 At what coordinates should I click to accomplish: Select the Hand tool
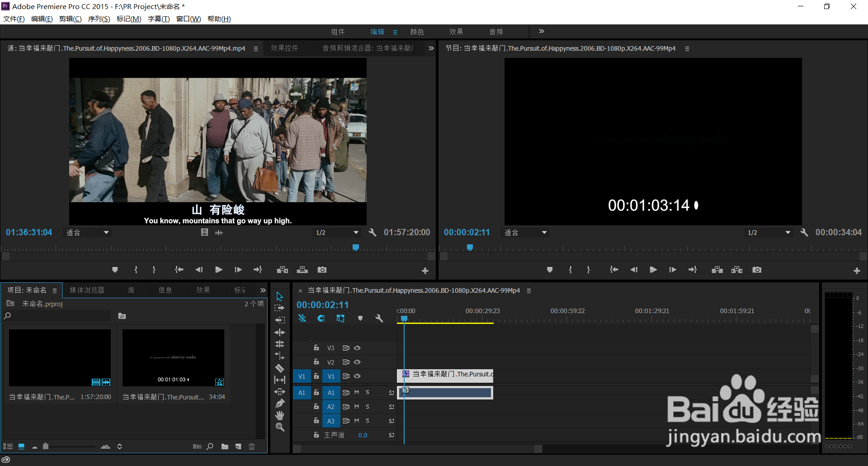(280, 415)
